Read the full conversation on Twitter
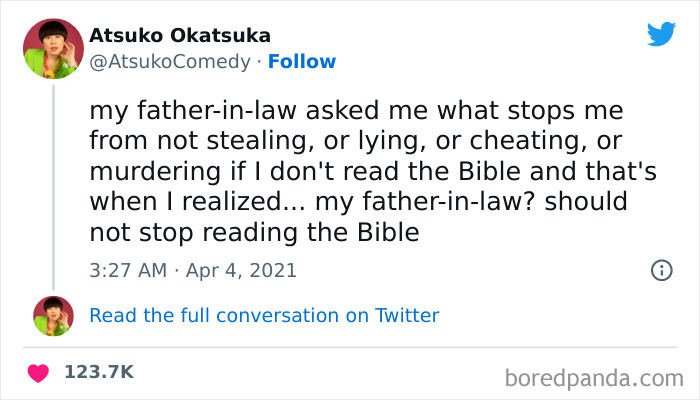The width and height of the screenshot is (700, 400). 264,315
